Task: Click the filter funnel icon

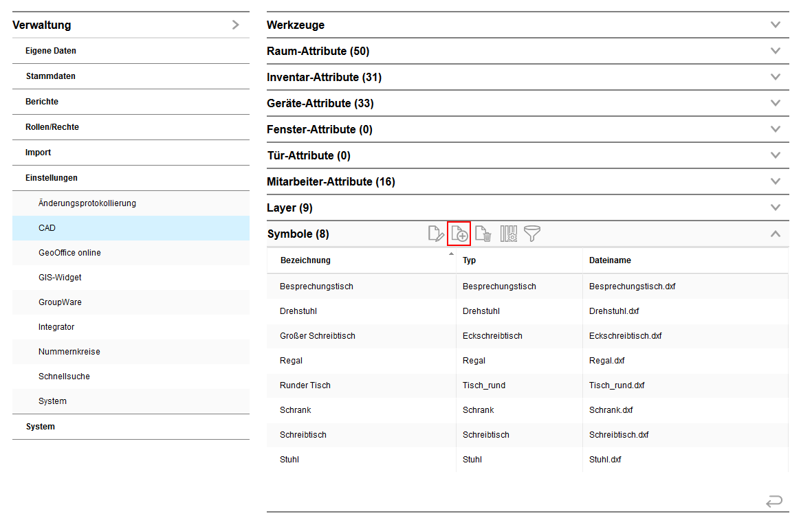Action: click(x=532, y=234)
